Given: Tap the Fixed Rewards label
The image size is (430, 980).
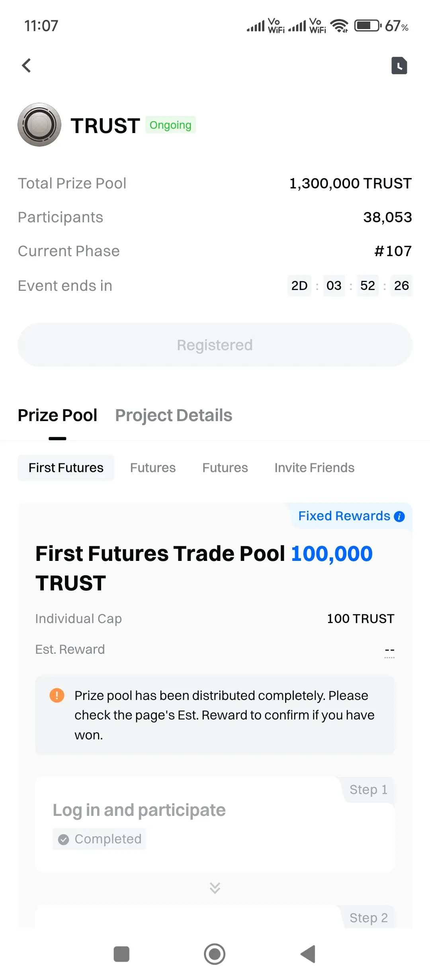Looking at the screenshot, I should click(x=344, y=516).
